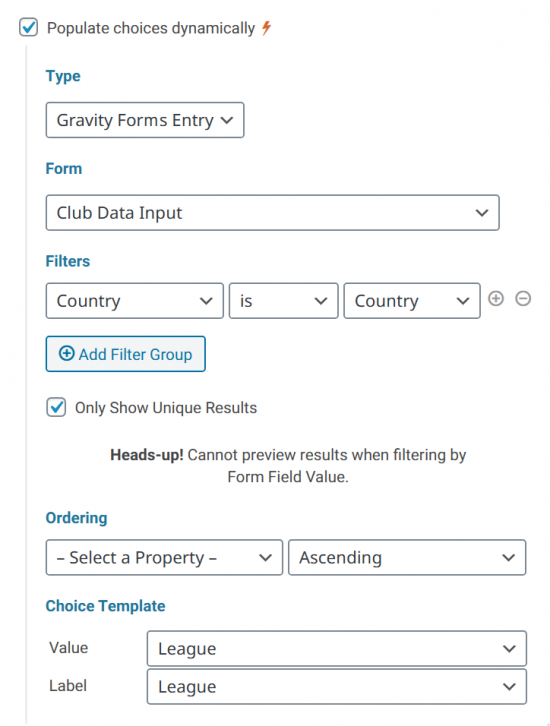The height and width of the screenshot is (726, 550).
Task: Open the Gravity Forms Entry type dropdown
Action: point(145,120)
